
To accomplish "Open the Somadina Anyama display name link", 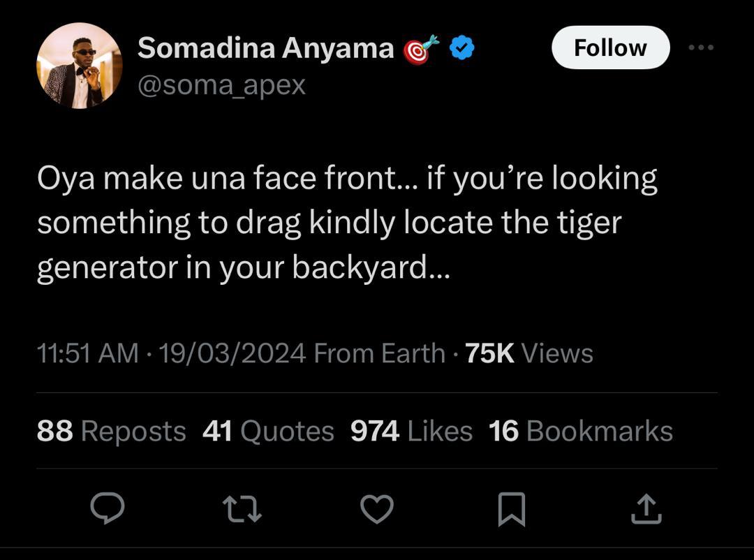I will (265, 47).
